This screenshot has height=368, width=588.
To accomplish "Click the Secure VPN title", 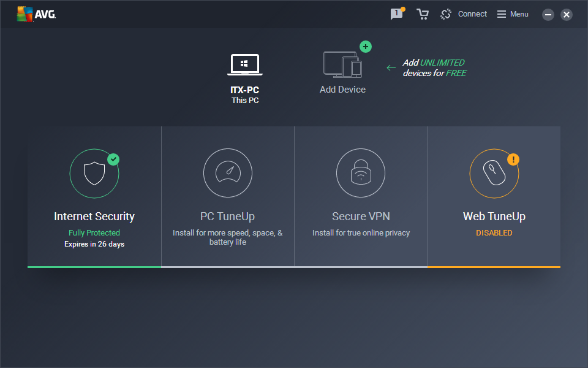I will click(361, 217).
